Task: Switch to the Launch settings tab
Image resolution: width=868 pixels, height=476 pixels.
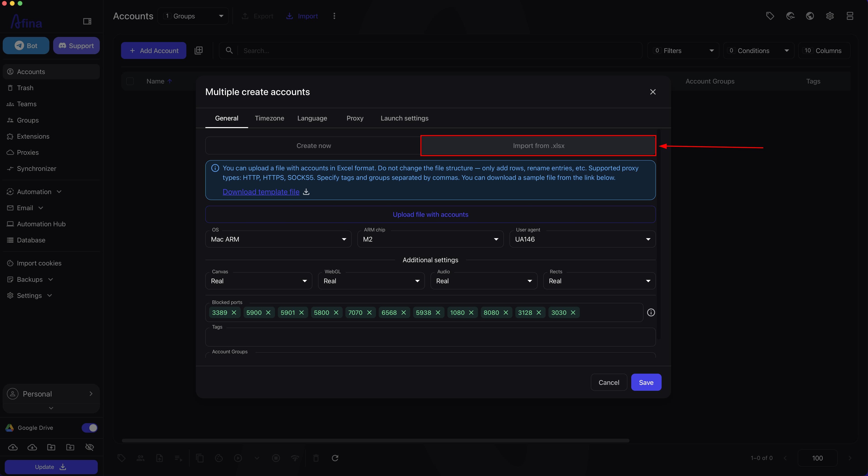Action: [x=404, y=118]
